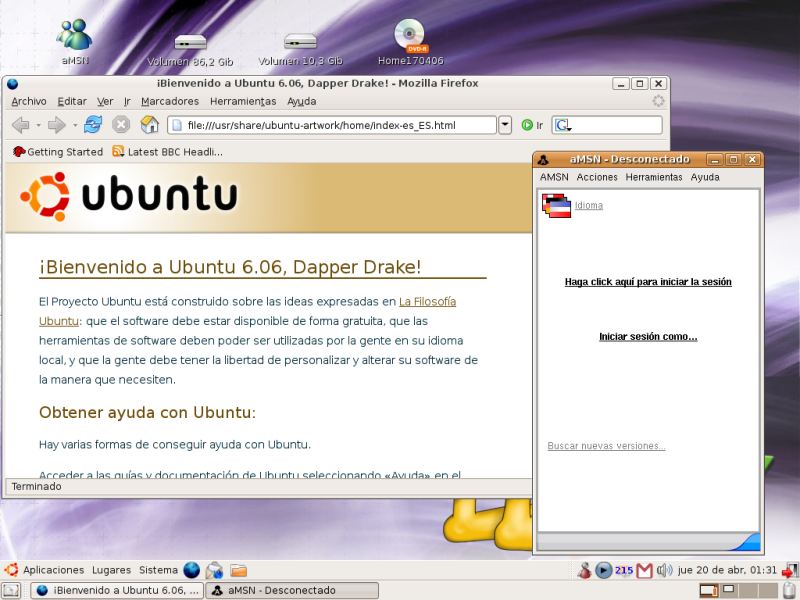Open the Latest BBC Headlines feed bookmark
800x600 pixels.
coord(167,152)
